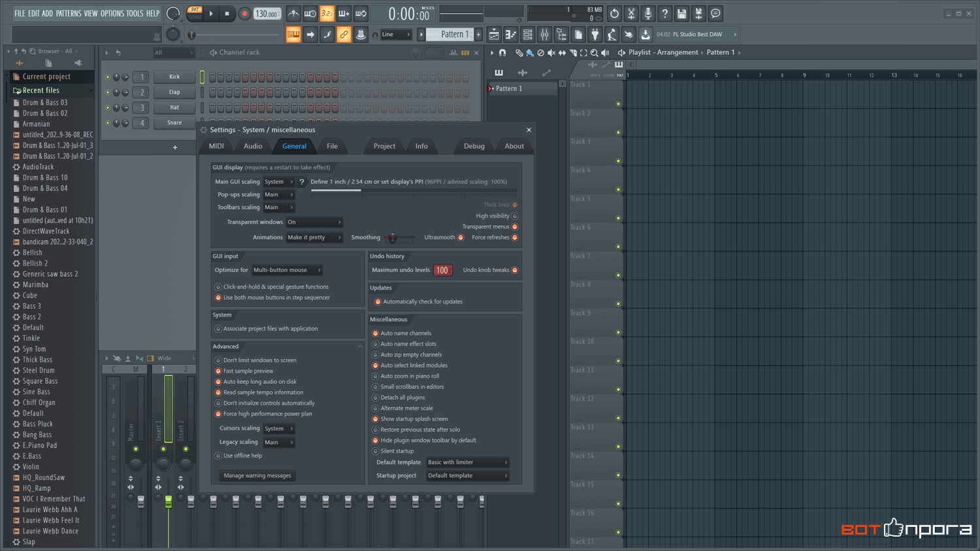Open the Cursors scaling dropdown

coord(279,429)
